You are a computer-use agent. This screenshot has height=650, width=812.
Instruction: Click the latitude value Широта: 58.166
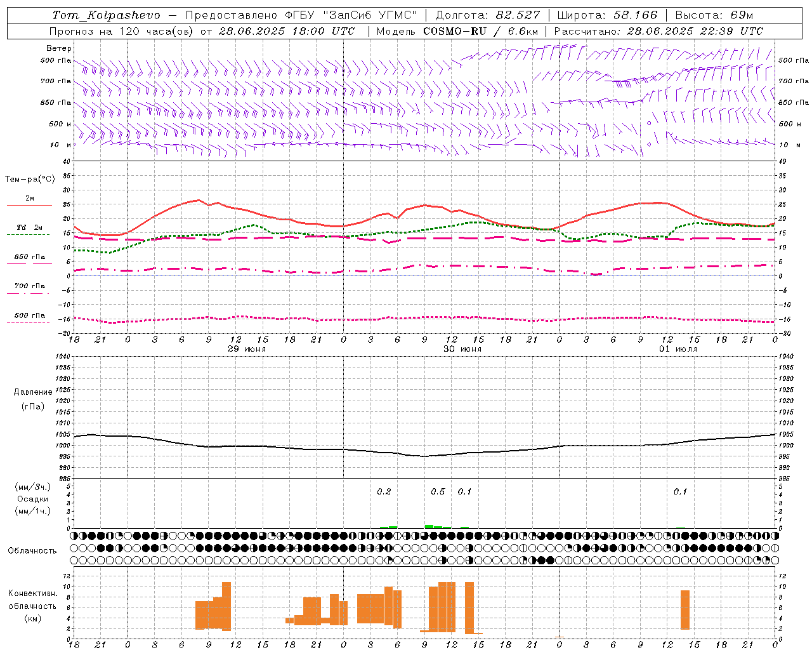[x=608, y=15]
